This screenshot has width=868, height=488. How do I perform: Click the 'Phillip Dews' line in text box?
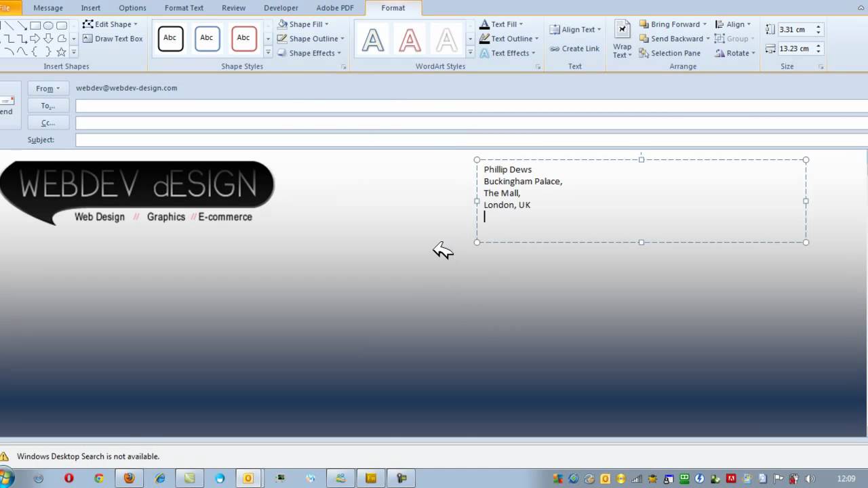click(x=508, y=169)
